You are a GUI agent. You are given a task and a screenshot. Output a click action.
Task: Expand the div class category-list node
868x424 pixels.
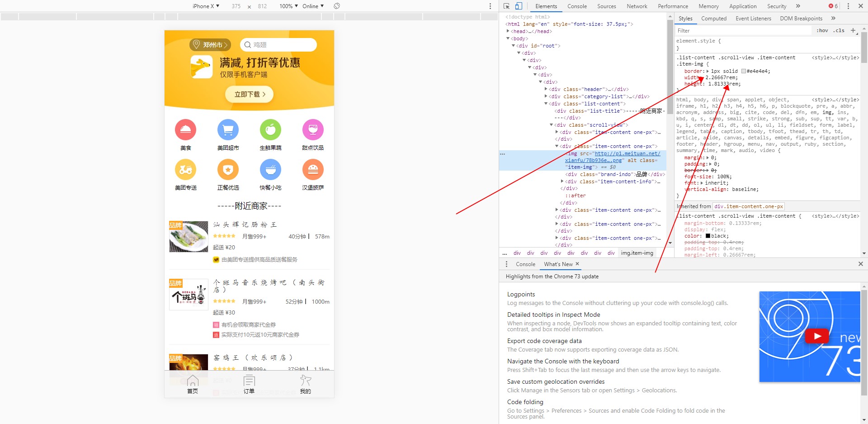[546, 96]
